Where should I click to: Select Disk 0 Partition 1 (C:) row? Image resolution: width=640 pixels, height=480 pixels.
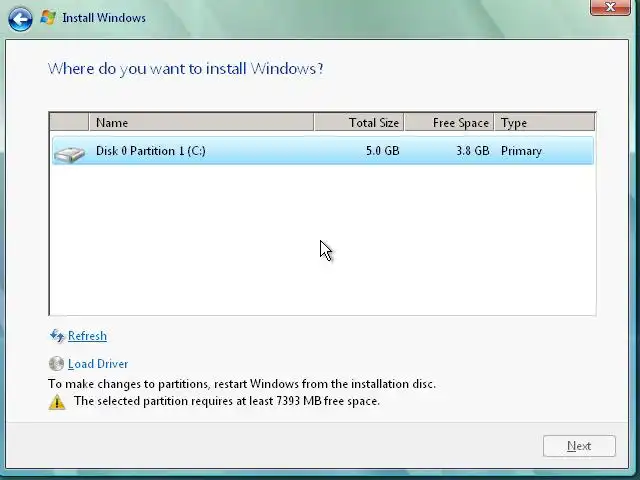click(x=323, y=151)
